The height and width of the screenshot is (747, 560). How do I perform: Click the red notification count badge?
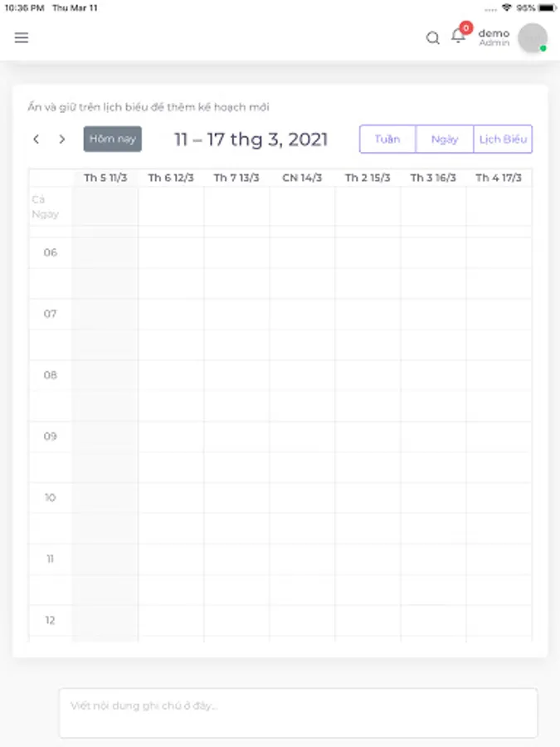coord(466,28)
